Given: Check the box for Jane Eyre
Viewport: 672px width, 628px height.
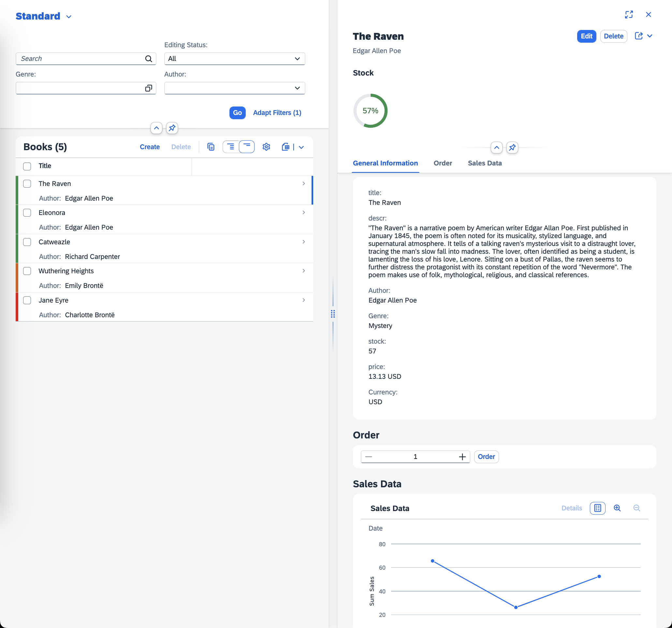Looking at the screenshot, I should (x=27, y=301).
